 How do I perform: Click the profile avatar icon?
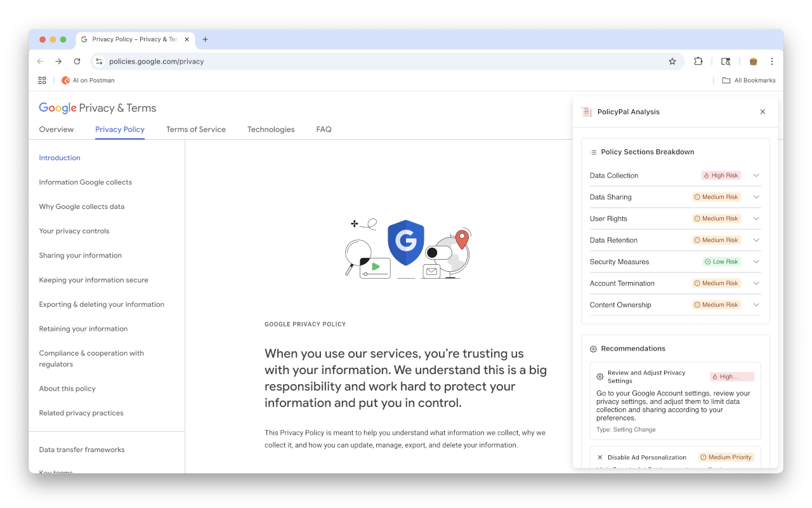[754, 62]
